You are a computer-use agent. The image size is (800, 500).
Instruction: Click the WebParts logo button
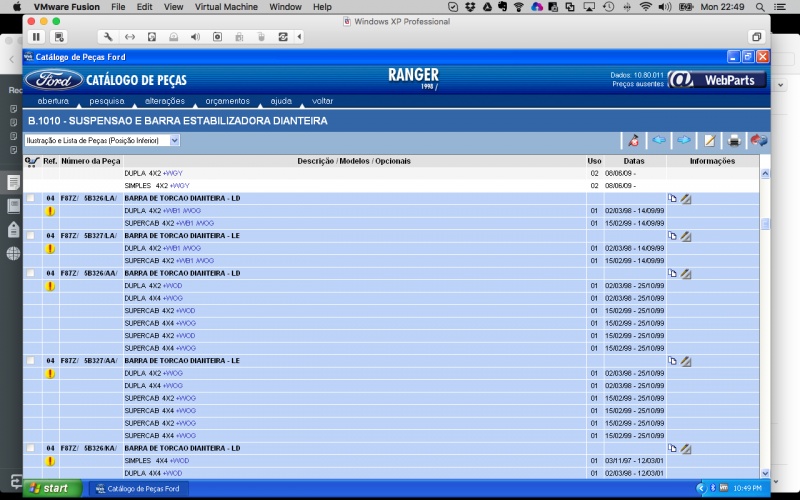(717, 80)
